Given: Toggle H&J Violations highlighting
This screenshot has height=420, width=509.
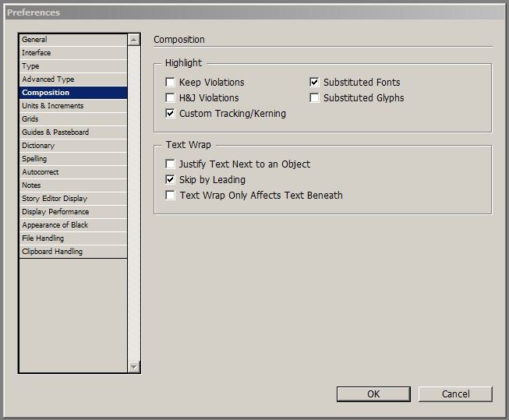Looking at the screenshot, I should click(170, 97).
